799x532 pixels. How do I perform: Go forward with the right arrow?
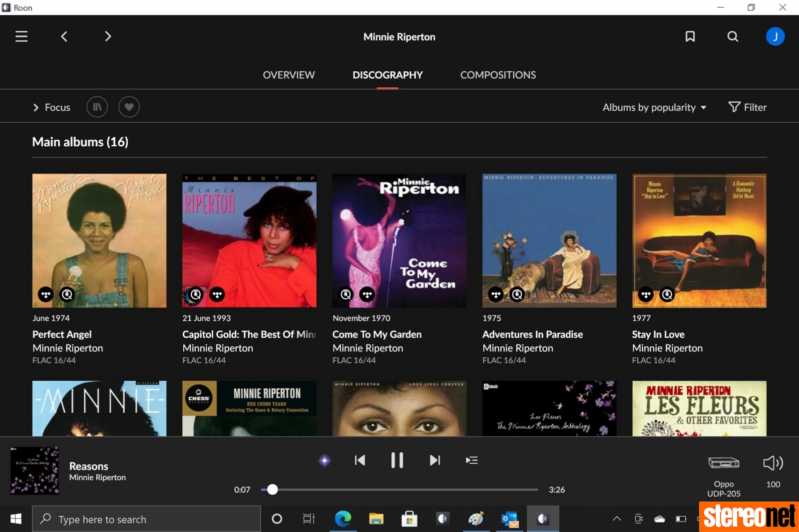[x=108, y=36]
